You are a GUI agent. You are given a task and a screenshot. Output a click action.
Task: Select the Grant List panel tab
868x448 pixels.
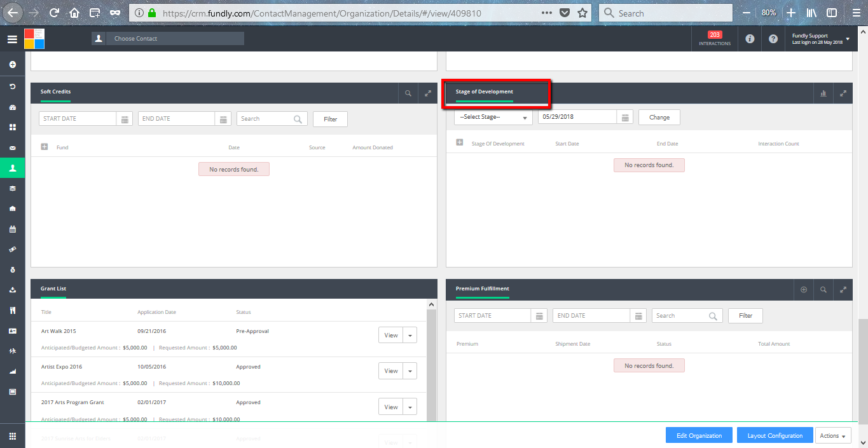tap(53, 289)
